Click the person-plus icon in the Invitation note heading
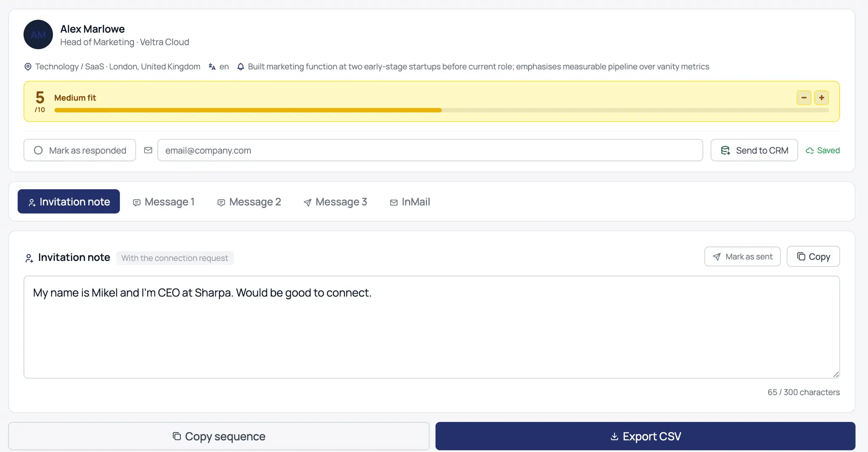Screen dimensions: 868x452 pos(29,258)
